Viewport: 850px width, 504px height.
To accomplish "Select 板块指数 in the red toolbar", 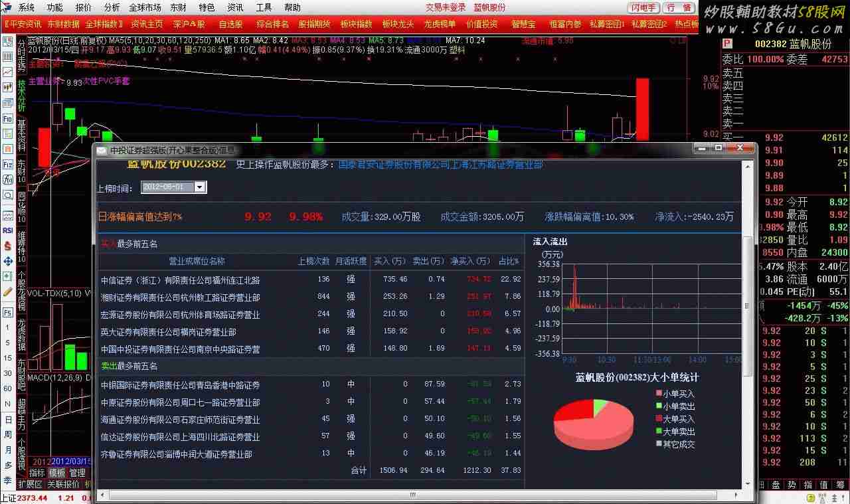I will pos(357,24).
